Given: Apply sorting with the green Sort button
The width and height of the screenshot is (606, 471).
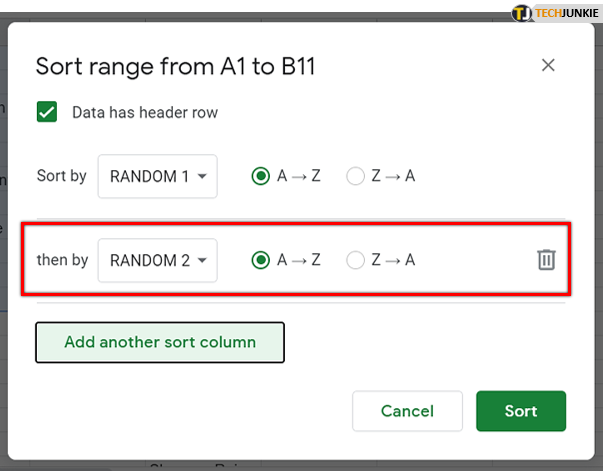Looking at the screenshot, I should click(x=521, y=411).
